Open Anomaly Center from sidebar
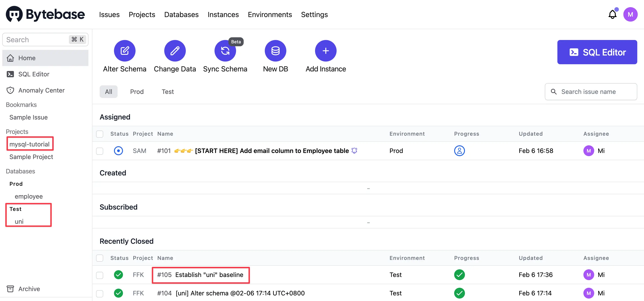Screen dimensions: 644x301 click(41, 90)
